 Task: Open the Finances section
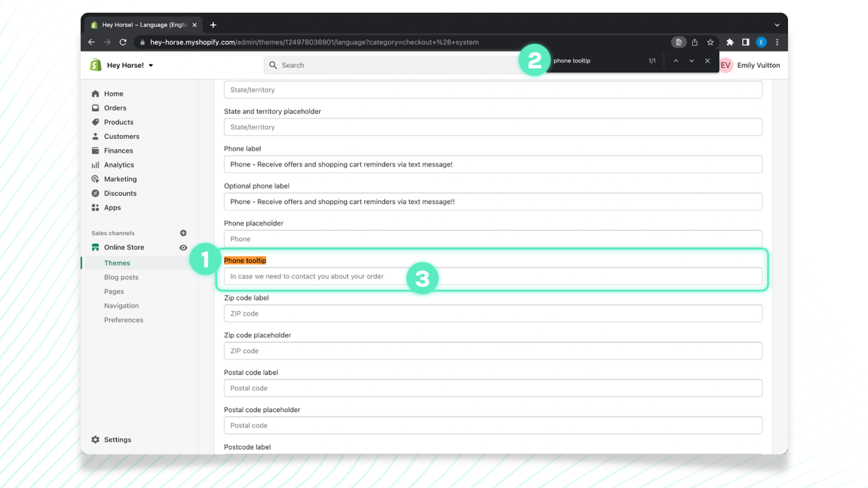[117, 150]
